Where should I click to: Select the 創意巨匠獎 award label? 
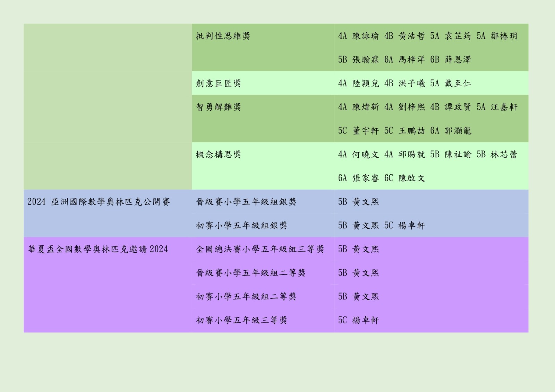click(218, 84)
